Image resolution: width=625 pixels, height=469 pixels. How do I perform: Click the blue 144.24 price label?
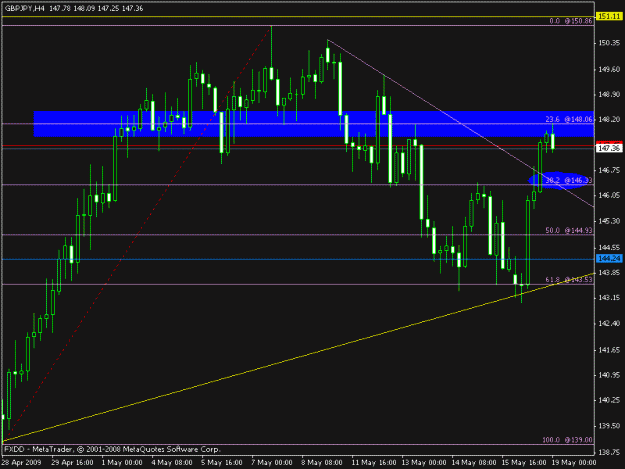pos(609,259)
